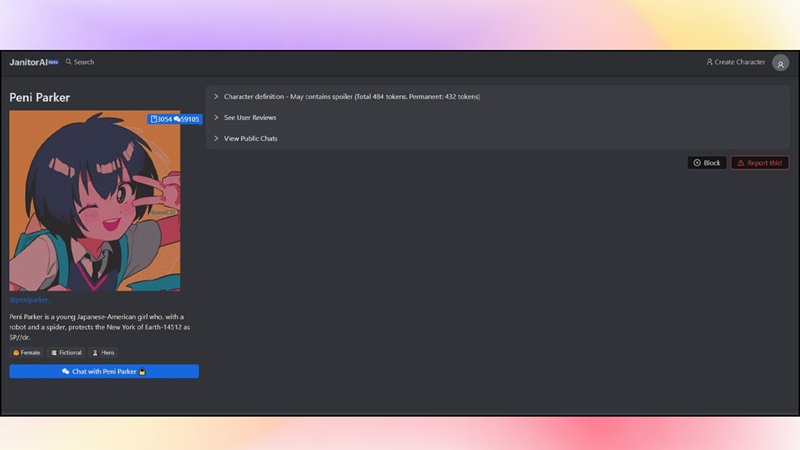Screen dimensions: 800x450
Task: Expand the View Public Chats section
Action: tap(497, 138)
